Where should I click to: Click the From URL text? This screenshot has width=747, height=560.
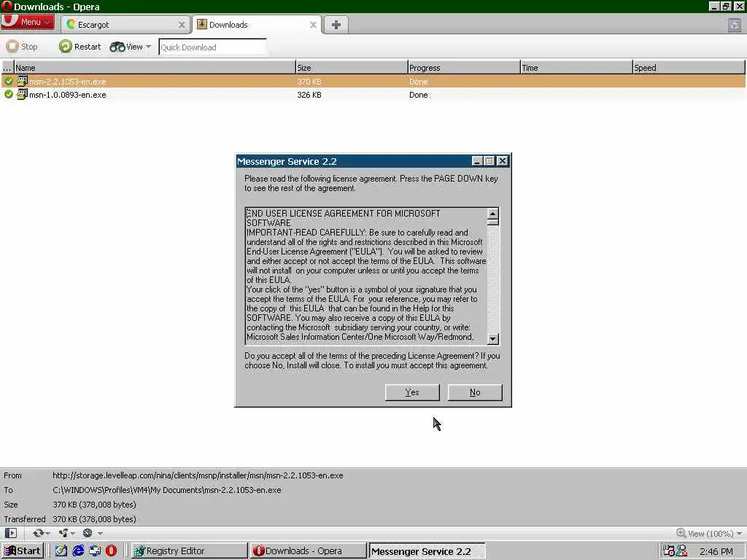point(198,475)
